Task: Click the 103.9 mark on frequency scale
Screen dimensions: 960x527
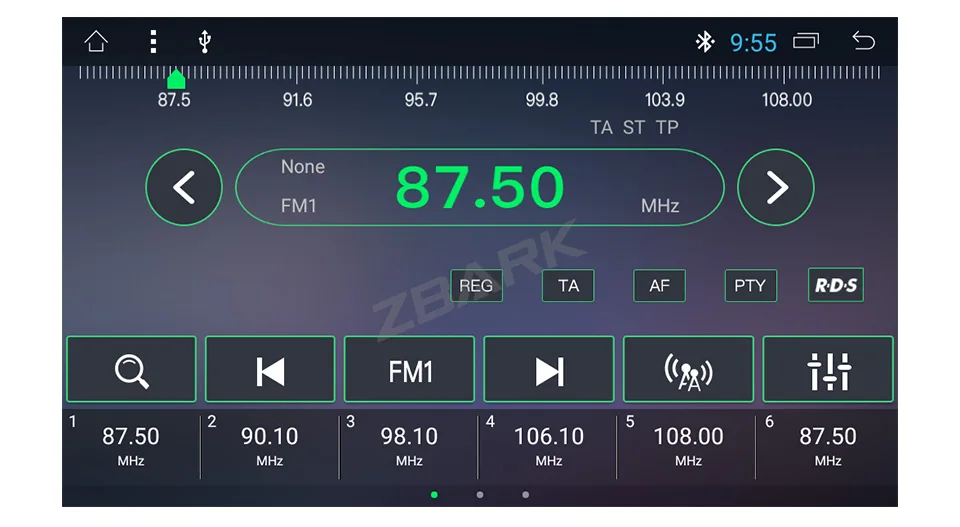Action: pyautogui.click(x=664, y=100)
